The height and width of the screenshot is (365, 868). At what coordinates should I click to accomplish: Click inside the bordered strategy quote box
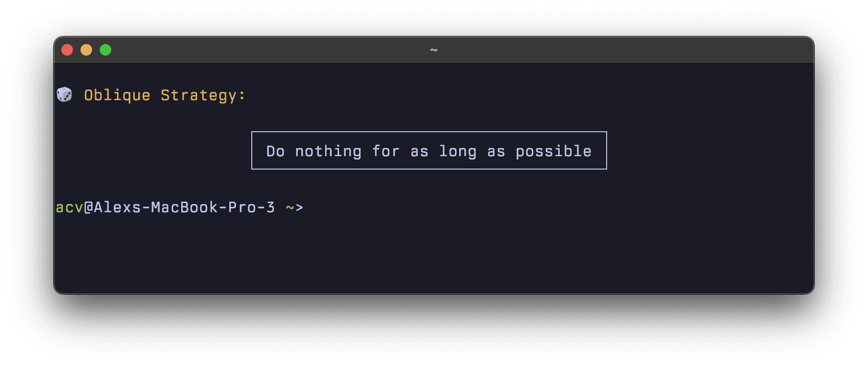point(429,150)
